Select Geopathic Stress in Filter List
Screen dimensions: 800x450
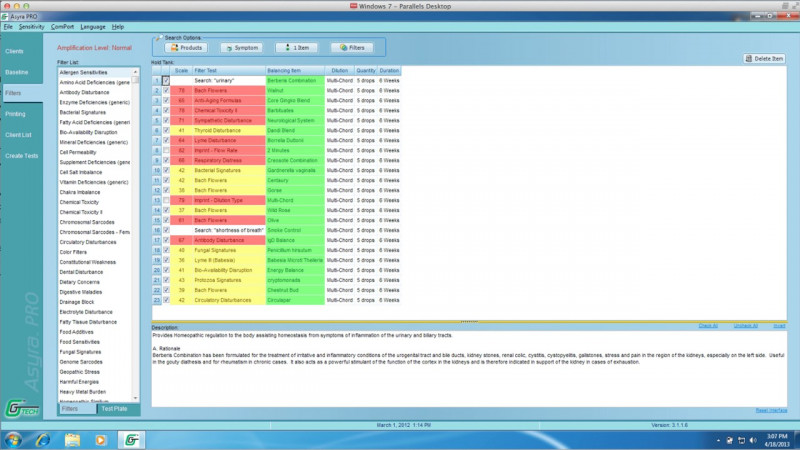point(95,372)
